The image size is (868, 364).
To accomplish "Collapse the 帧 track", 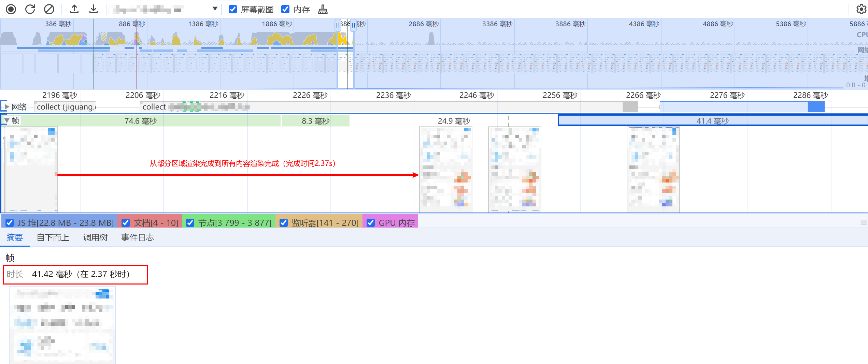I will pyautogui.click(x=6, y=121).
